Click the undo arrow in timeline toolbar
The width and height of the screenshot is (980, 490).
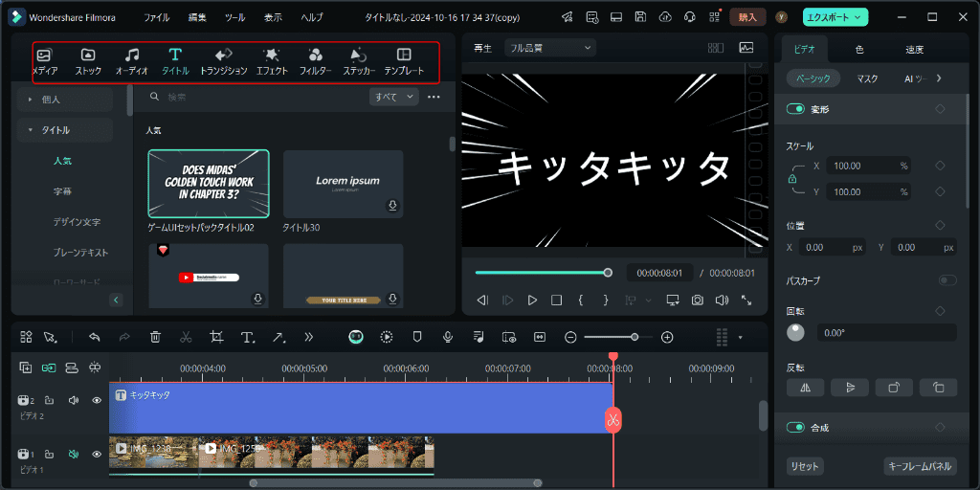(95, 337)
